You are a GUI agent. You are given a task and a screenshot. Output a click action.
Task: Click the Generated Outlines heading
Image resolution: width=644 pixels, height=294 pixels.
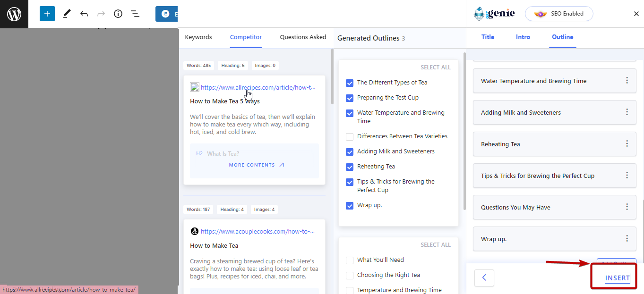point(369,38)
